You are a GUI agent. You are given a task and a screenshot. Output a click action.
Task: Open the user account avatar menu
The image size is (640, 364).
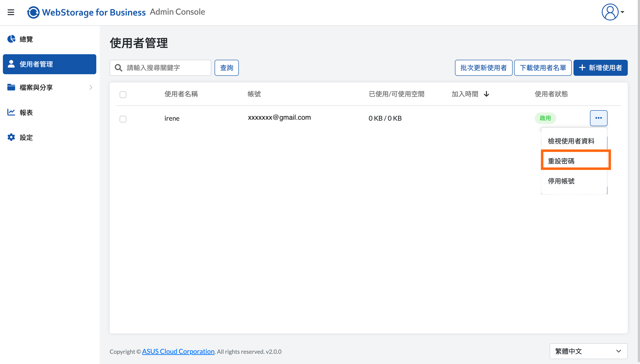[610, 12]
